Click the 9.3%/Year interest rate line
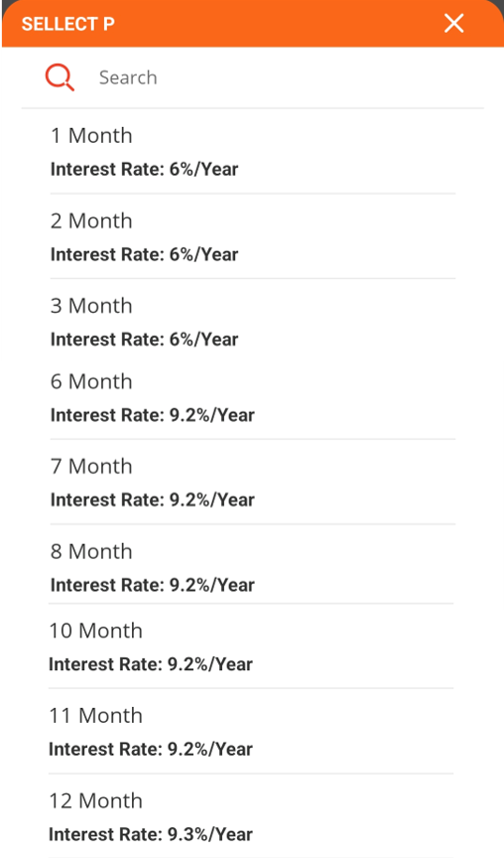This screenshot has width=504, height=858. [x=151, y=834]
